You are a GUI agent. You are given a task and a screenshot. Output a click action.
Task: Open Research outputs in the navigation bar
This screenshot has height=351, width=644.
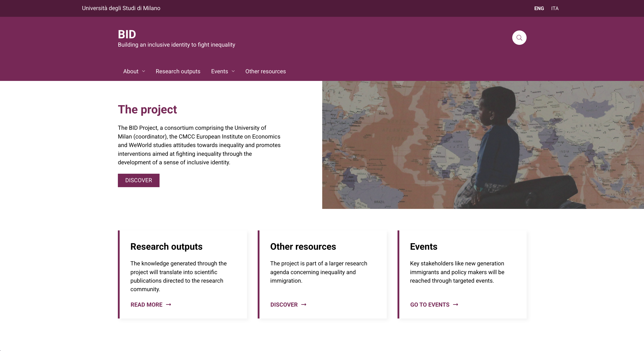coord(178,71)
